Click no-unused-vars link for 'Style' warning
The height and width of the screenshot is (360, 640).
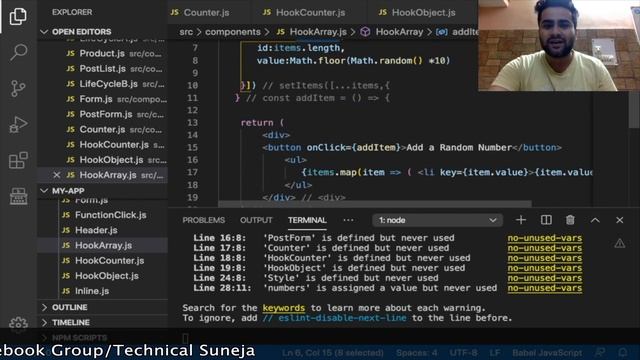[545, 278]
